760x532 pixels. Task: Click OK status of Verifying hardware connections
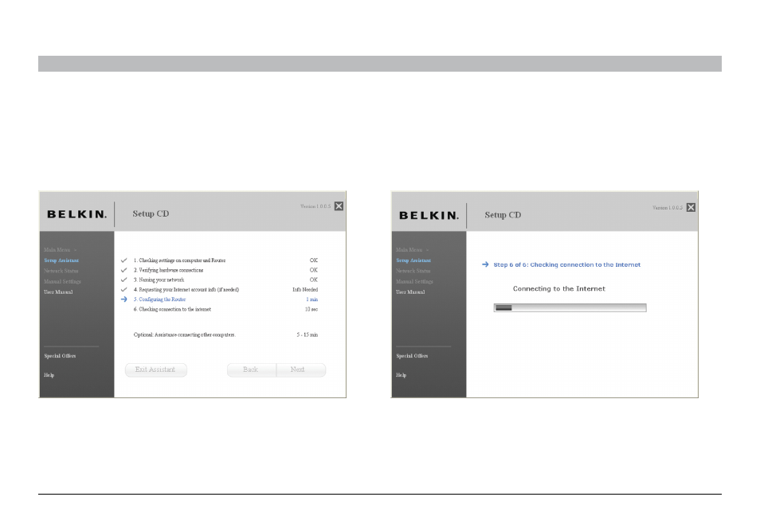coord(314,270)
